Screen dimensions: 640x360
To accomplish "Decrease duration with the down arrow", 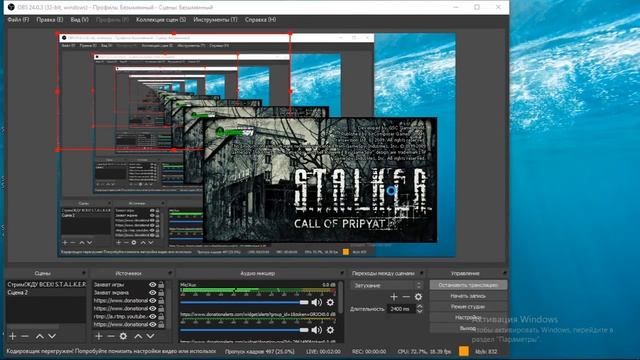I will 420,311.
